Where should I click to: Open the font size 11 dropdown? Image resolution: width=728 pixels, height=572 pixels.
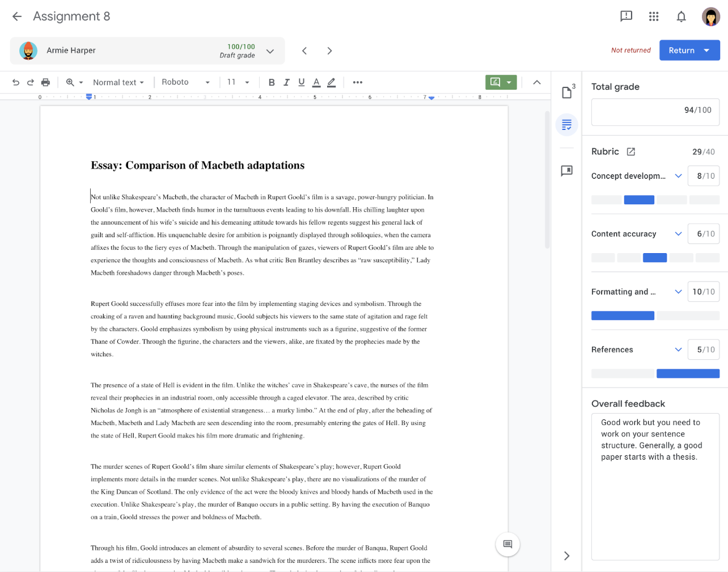tap(238, 82)
